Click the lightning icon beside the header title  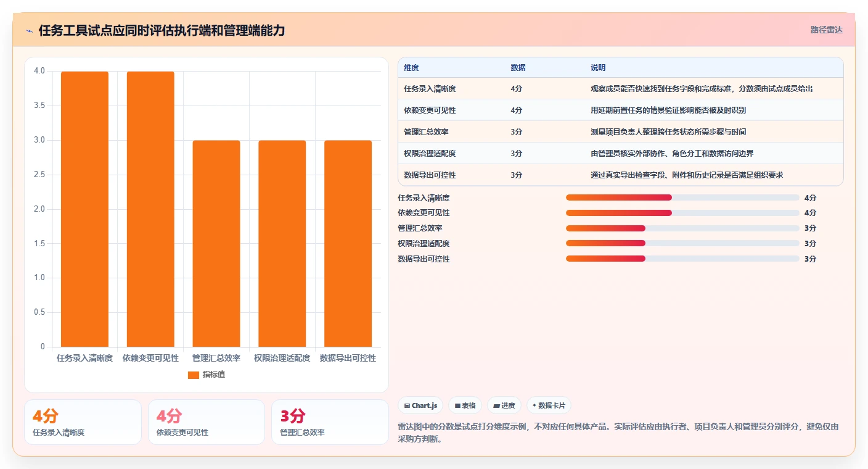[x=29, y=30]
